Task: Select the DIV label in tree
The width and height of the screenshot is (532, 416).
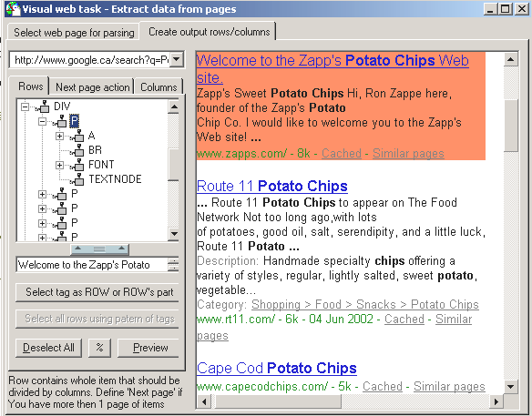Action: [x=62, y=107]
